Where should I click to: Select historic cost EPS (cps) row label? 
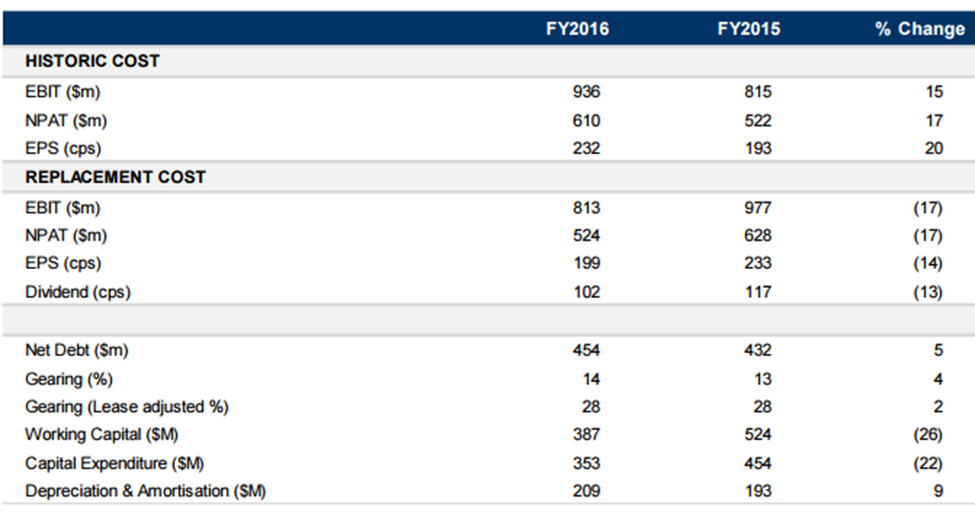point(63,149)
